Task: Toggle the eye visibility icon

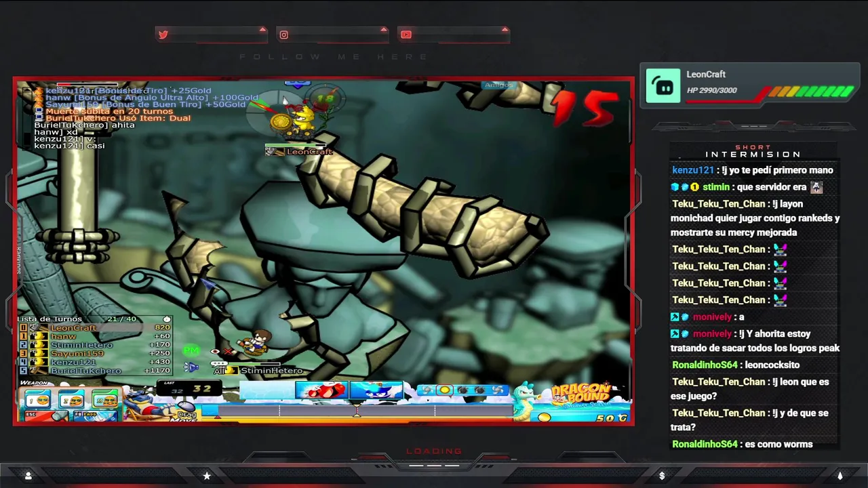Action: [215, 352]
